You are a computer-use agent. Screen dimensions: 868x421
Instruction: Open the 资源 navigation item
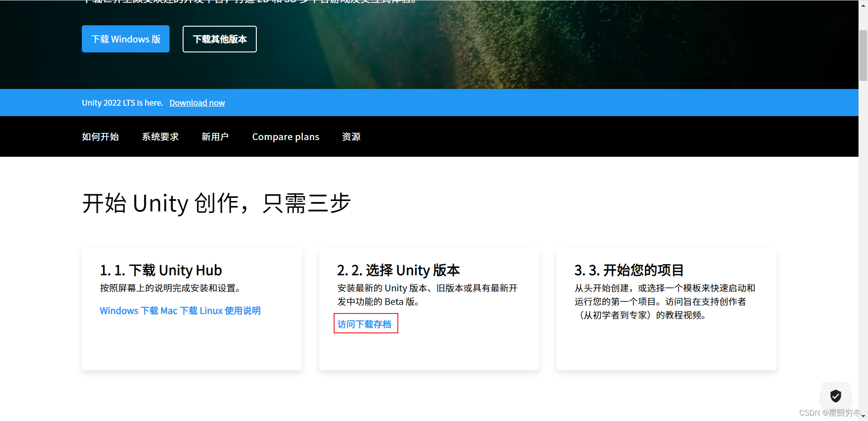(x=351, y=136)
